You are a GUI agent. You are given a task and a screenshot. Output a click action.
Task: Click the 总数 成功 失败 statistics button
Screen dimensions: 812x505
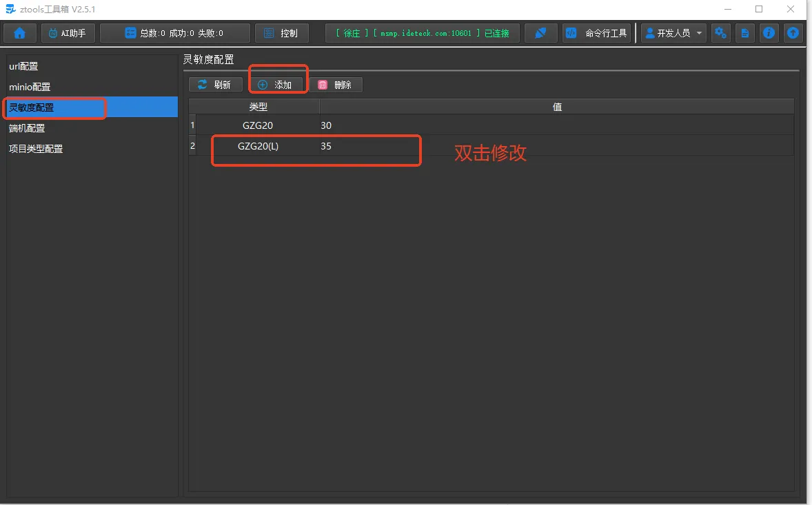click(174, 33)
